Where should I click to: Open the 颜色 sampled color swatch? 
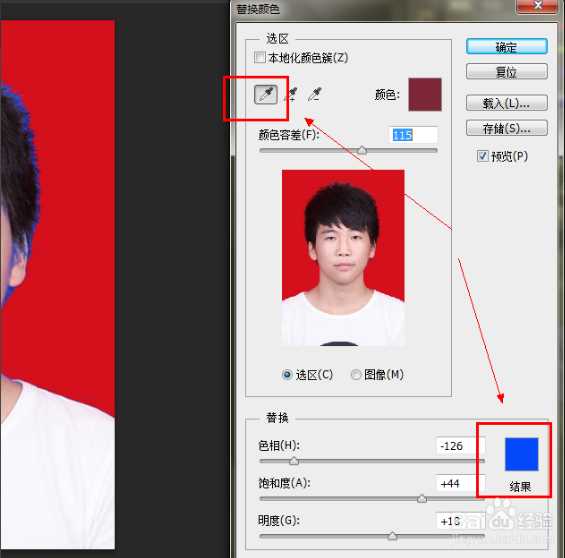pos(425,94)
